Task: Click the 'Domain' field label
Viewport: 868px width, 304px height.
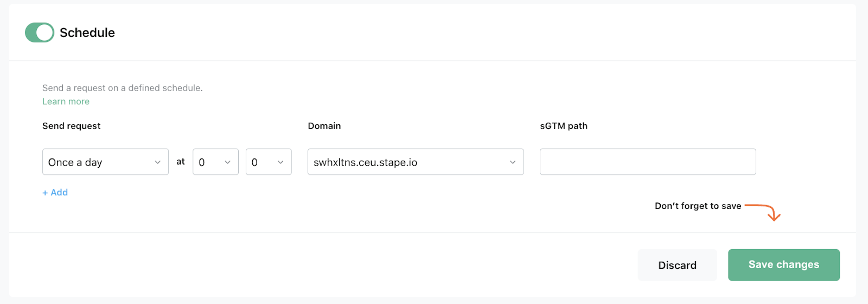Action: 324,126
